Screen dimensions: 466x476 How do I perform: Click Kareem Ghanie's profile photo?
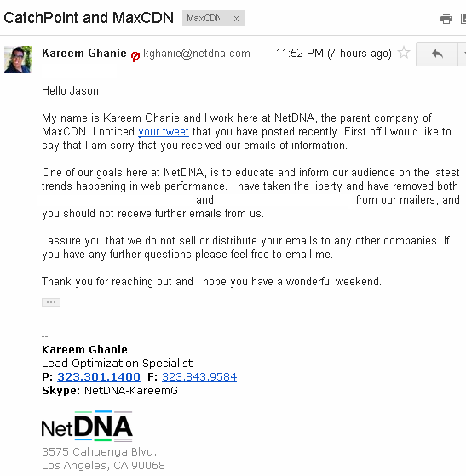[18, 60]
